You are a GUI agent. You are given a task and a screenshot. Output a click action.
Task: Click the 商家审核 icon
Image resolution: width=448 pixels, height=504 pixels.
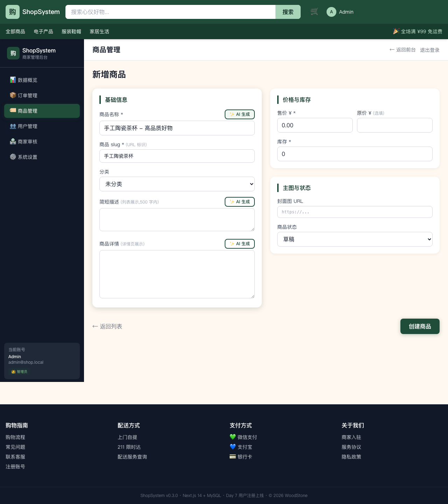point(13,141)
